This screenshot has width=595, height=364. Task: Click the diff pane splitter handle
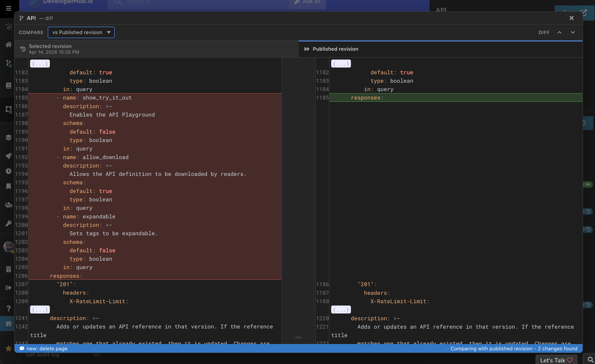(299, 337)
